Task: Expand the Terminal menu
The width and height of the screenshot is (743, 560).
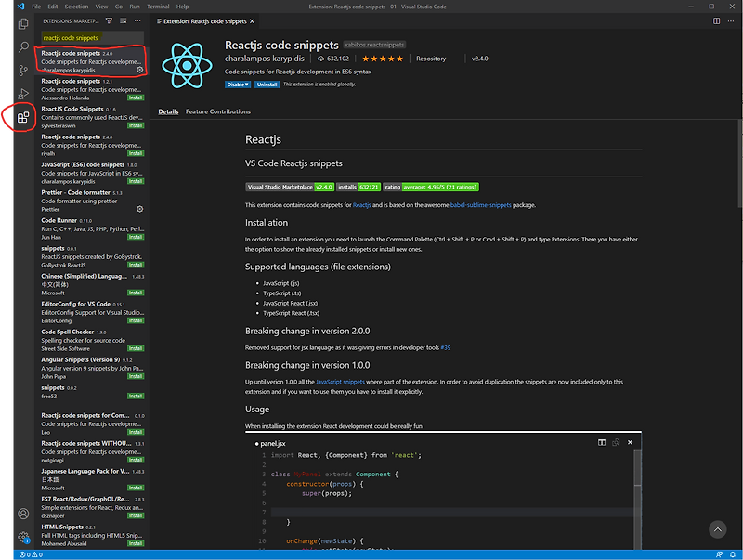Action: pyautogui.click(x=157, y=6)
